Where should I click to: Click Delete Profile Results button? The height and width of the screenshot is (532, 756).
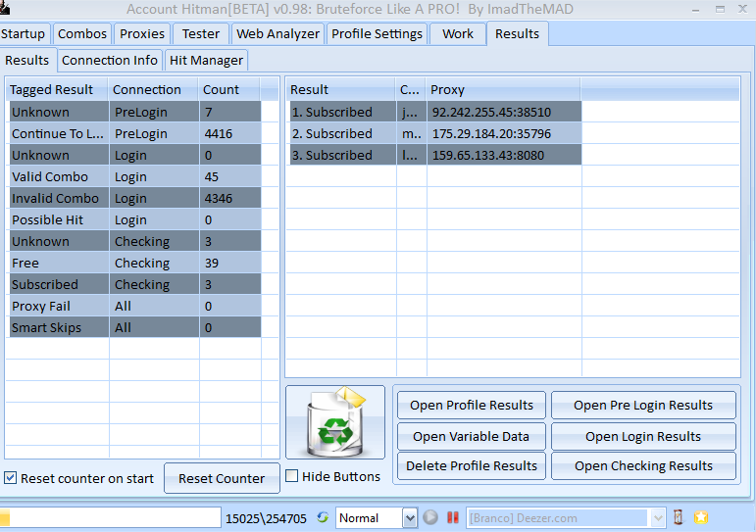point(472,465)
